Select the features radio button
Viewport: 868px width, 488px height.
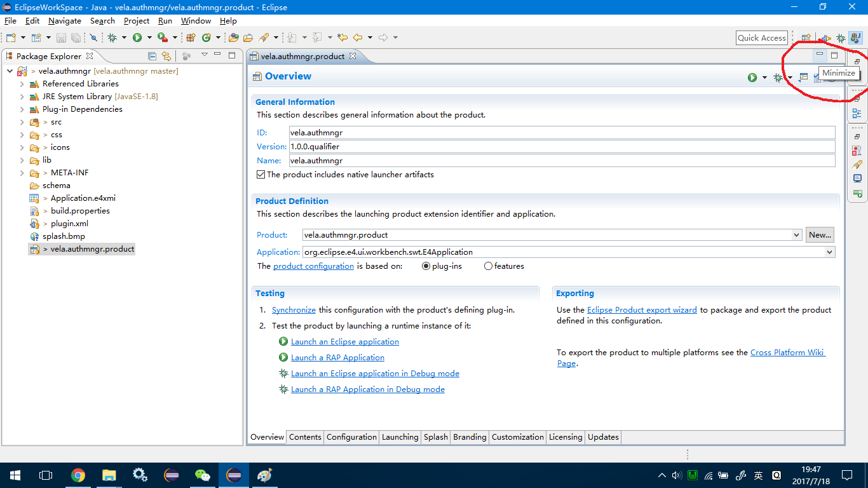[489, 266]
